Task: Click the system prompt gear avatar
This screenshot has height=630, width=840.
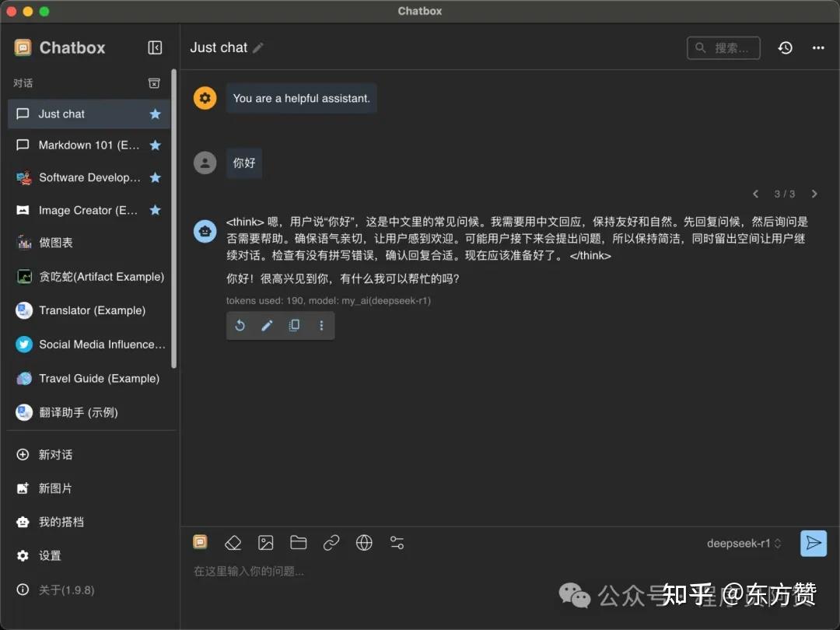Action: [205, 98]
